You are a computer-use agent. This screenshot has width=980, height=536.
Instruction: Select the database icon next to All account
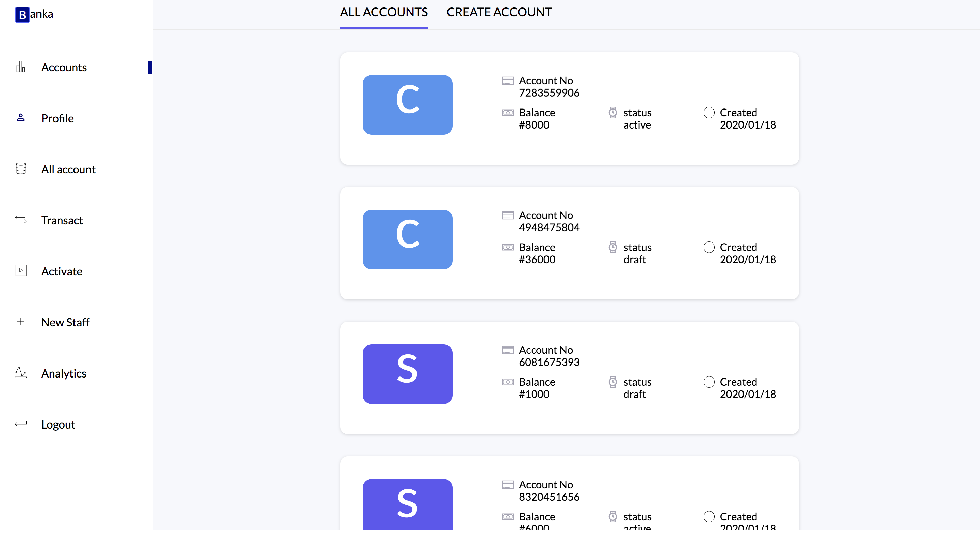(x=20, y=168)
